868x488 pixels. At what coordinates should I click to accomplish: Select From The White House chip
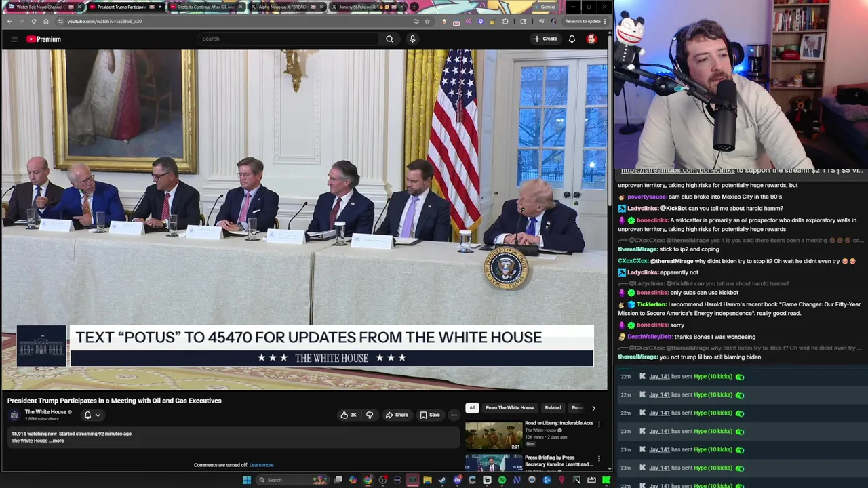click(510, 408)
